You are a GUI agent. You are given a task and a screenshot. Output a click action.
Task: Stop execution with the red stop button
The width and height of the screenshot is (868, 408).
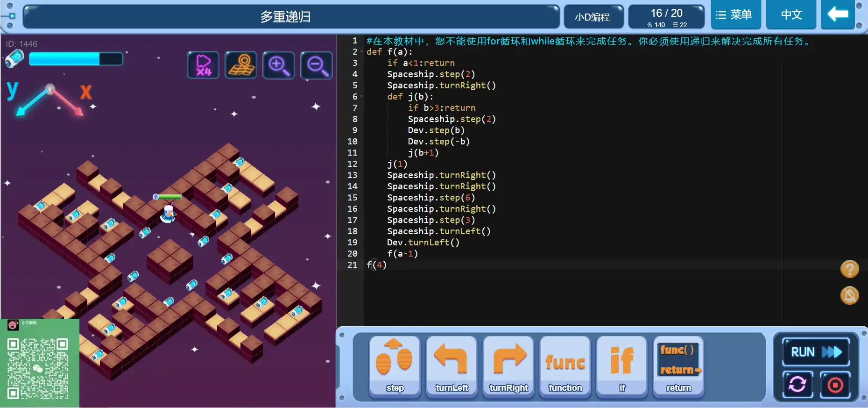point(835,385)
